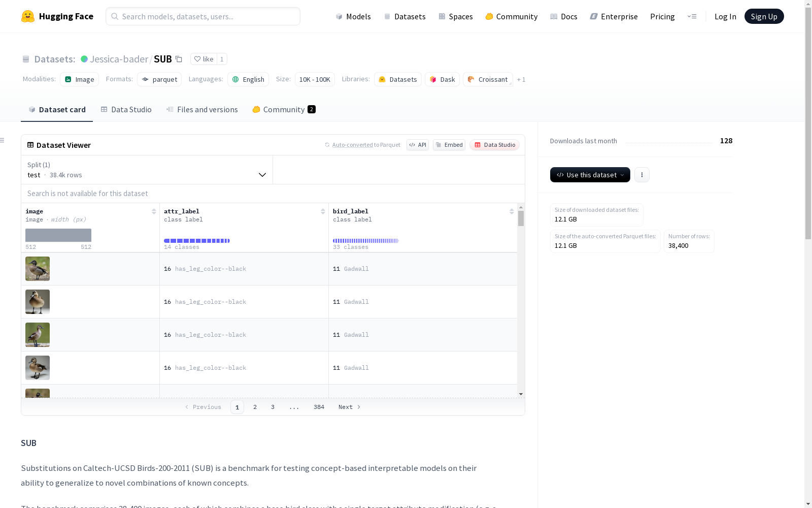Click the bird_label class distribution bars
812x508 pixels.
pos(366,241)
